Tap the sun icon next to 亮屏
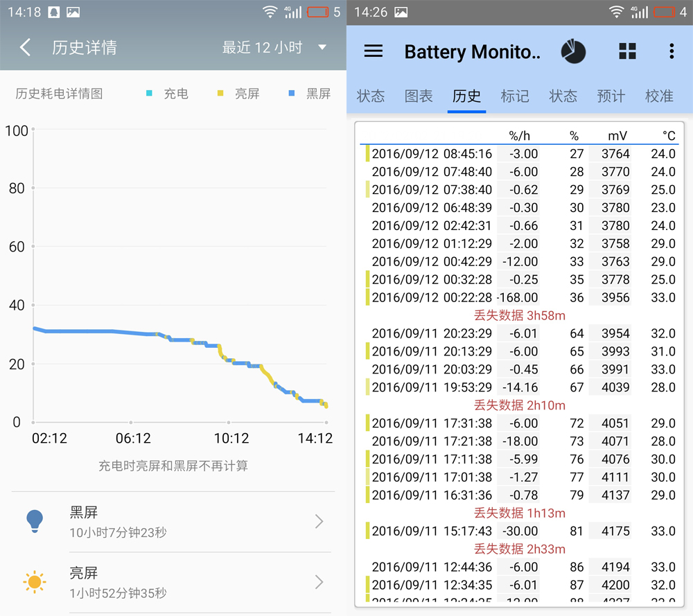Viewport: 693px width, 616px height. [x=34, y=582]
